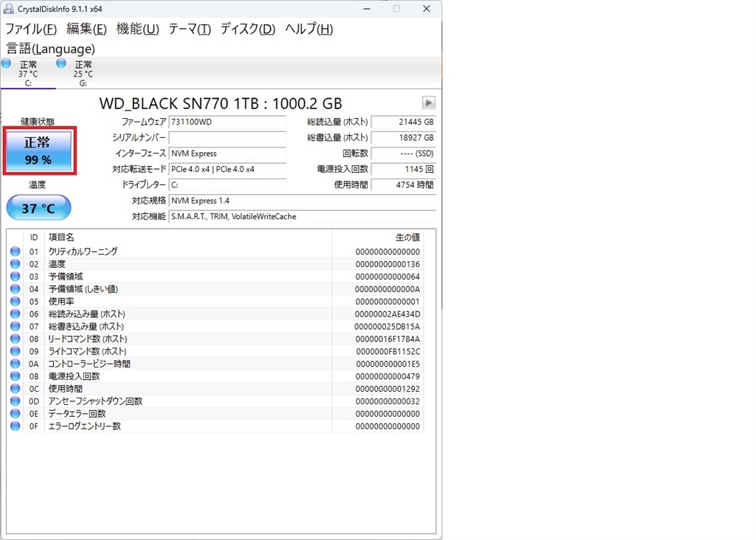Screen dimensions: 756x540
Task: Click the 総書込量 value 18927 GB
Action: coord(403,138)
